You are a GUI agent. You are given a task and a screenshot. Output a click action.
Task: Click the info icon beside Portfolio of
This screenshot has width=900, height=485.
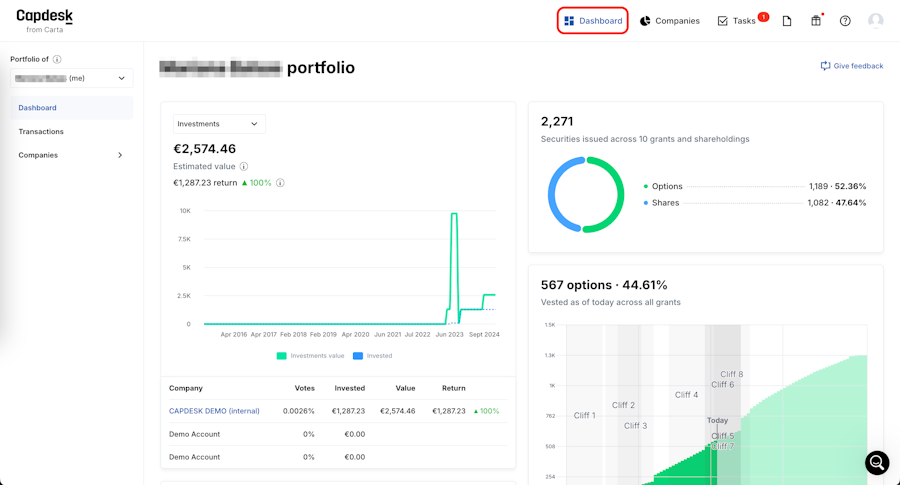point(57,59)
